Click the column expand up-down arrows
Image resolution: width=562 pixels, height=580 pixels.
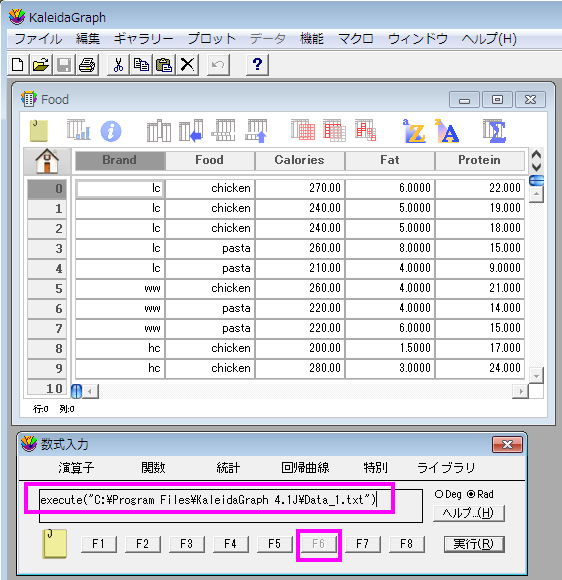pyautogui.click(x=536, y=160)
